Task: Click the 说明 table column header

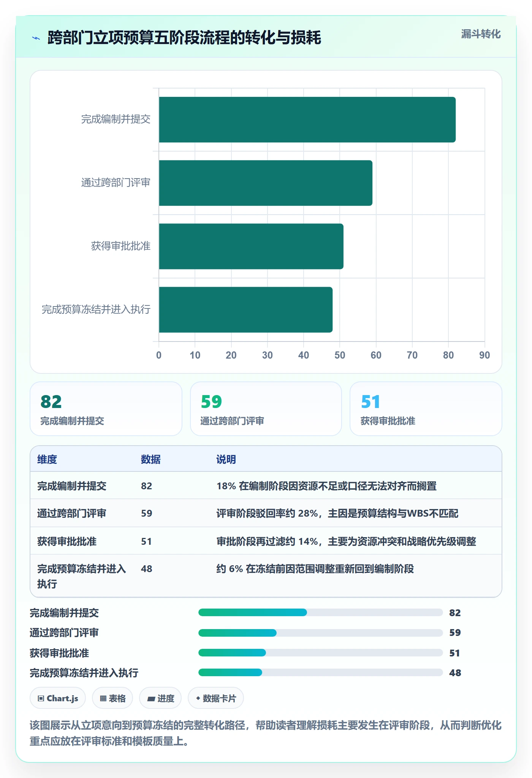Action: [x=226, y=459]
